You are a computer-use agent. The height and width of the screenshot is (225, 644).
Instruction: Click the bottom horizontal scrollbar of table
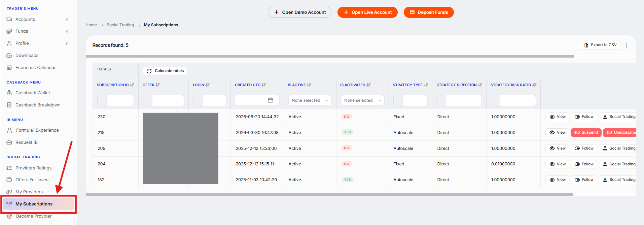point(329,194)
